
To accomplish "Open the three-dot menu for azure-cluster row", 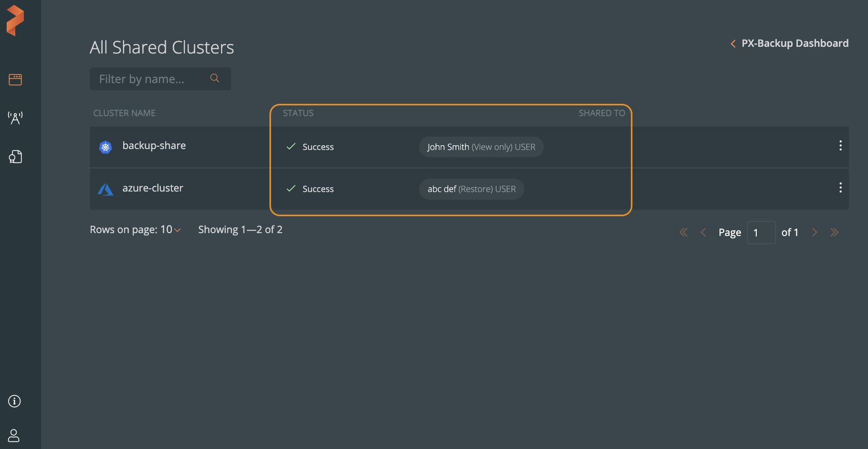I will pos(840,188).
